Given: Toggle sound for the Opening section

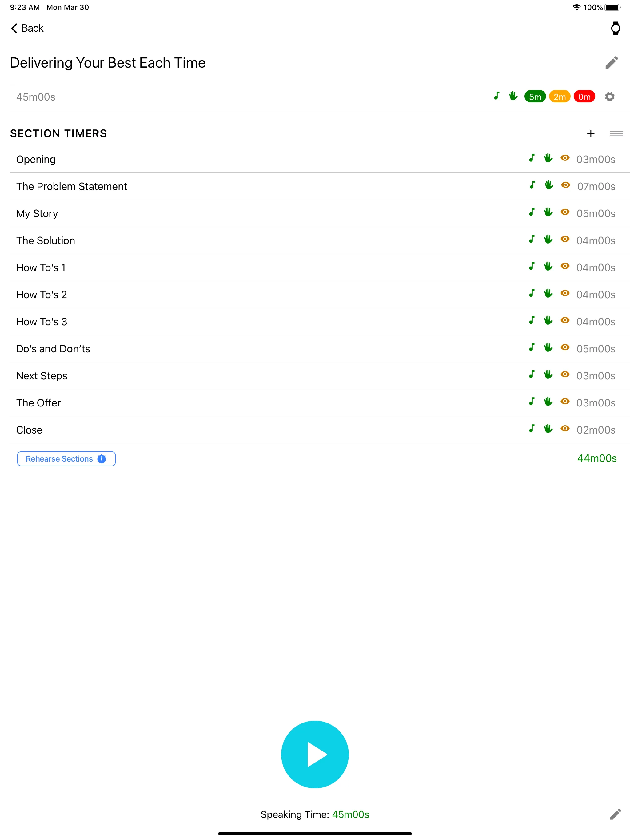Looking at the screenshot, I should point(532,158).
